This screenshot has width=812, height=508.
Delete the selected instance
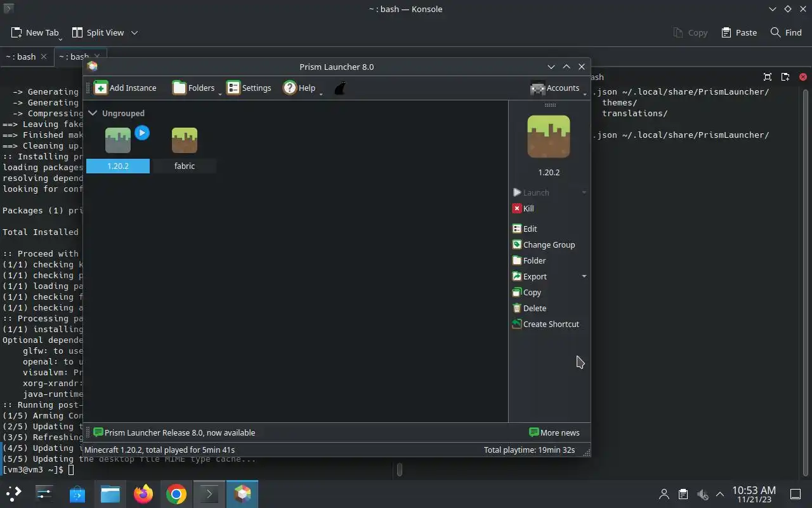click(529, 308)
